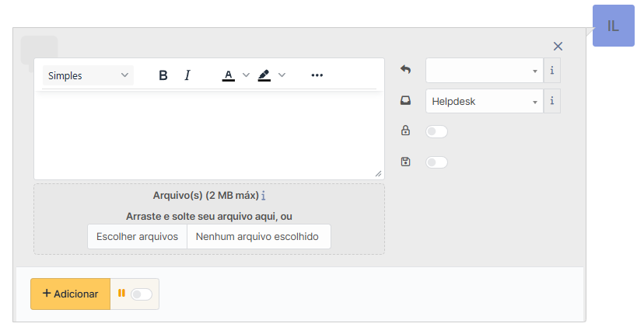Click the inbox tray icon

tap(405, 100)
